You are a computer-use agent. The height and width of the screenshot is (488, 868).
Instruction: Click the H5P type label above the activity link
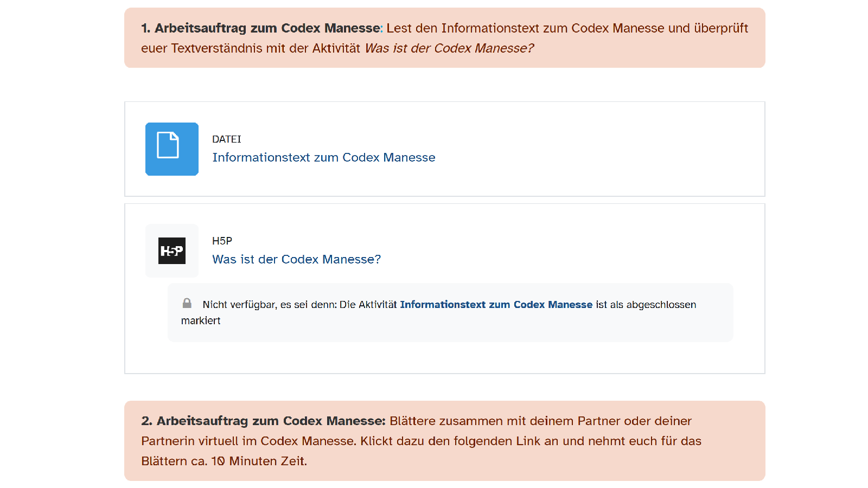tap(222, 241)
